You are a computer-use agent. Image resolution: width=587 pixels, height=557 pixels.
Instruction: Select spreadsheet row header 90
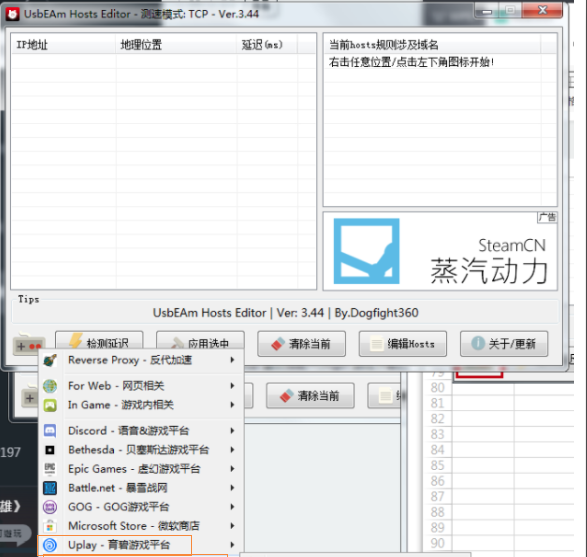tap(437, 543)
